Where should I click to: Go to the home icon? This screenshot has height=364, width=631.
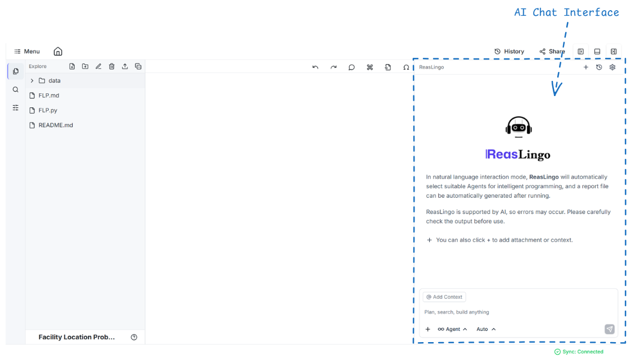pyautogui.click(x=58, y=52)
